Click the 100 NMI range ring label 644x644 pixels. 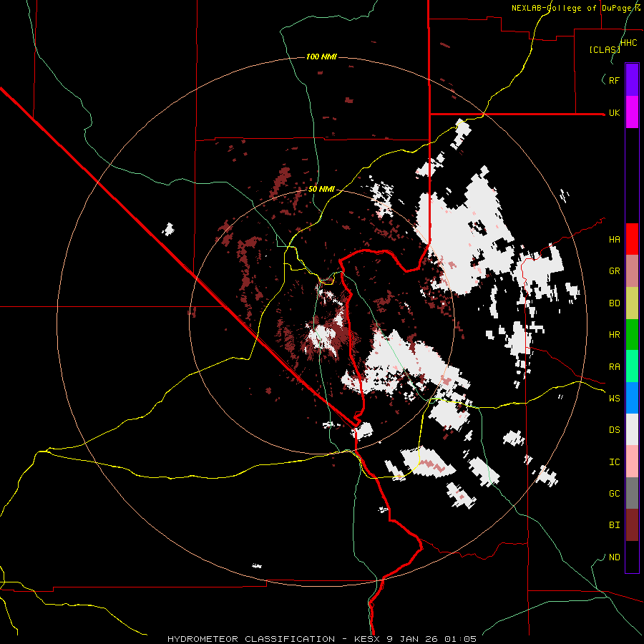pyautogui.click(x=321, y=57)
